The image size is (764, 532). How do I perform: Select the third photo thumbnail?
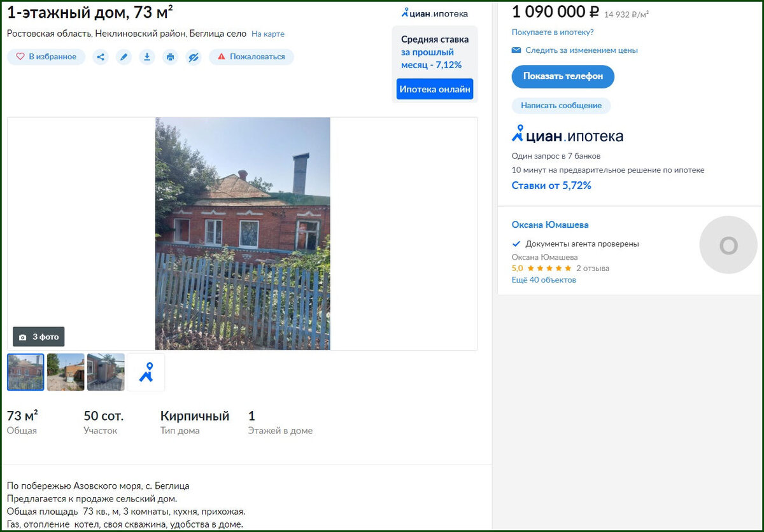tap(106, 372)
